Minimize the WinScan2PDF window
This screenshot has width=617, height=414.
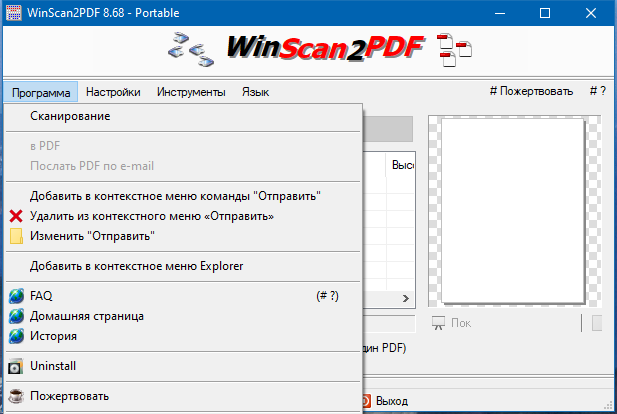[x=500, y=13]
